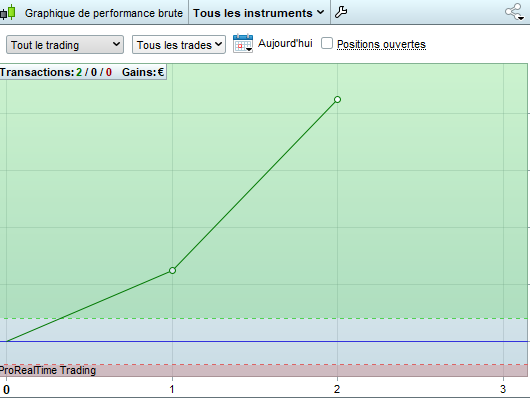Click the Transactions count label
This screenshot has height=398, width=530.
tap(56, 72)
